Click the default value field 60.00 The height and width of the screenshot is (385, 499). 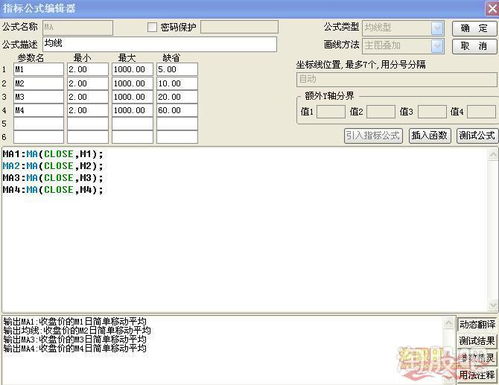177,110
